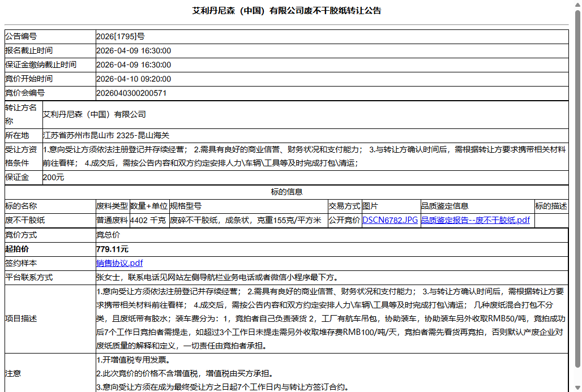This screenshot has height=392, width=582.
Task: Click the 竞价会编号 label
Action: point(24,93)
